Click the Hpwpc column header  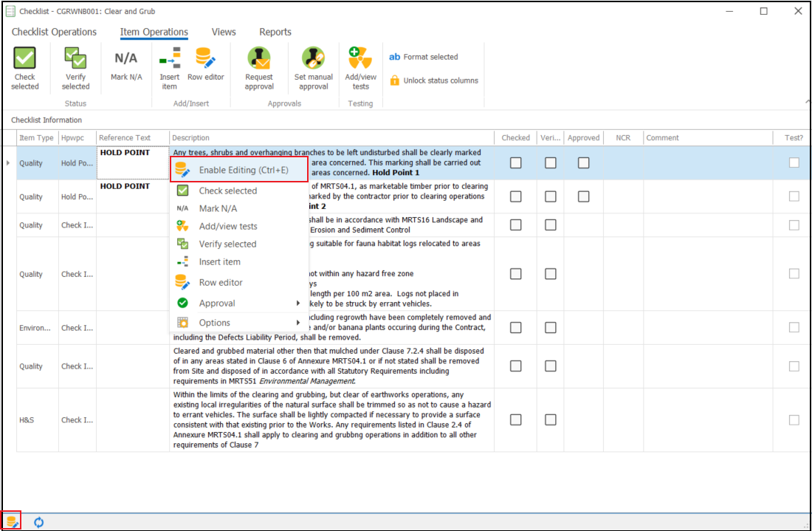(78, 138)
